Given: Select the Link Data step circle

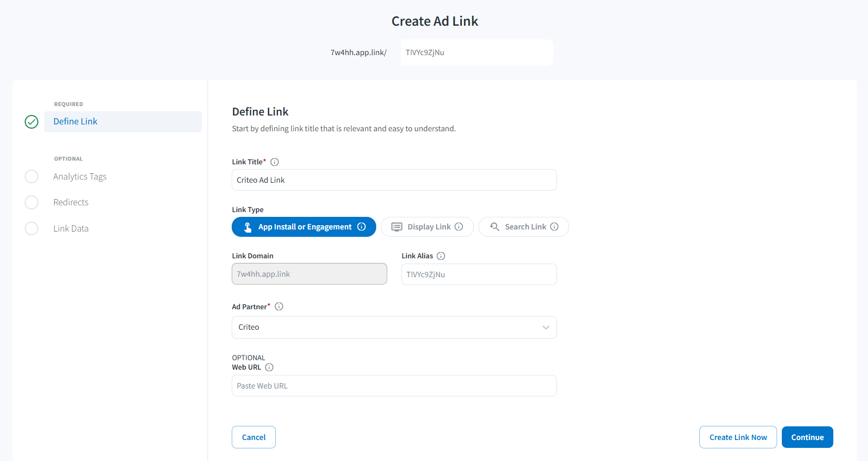Looking at the screenshot, I should click(x=32, y=228).
